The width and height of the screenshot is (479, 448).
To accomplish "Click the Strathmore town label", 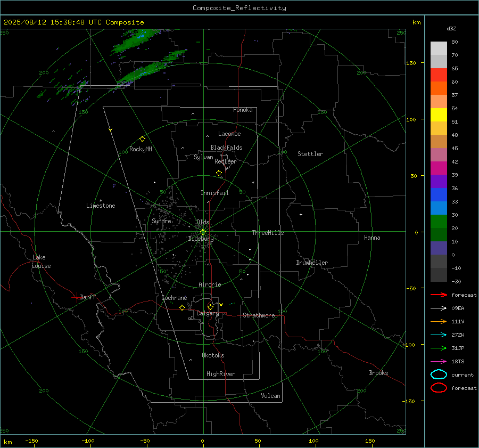I will [x=259, y=315].
